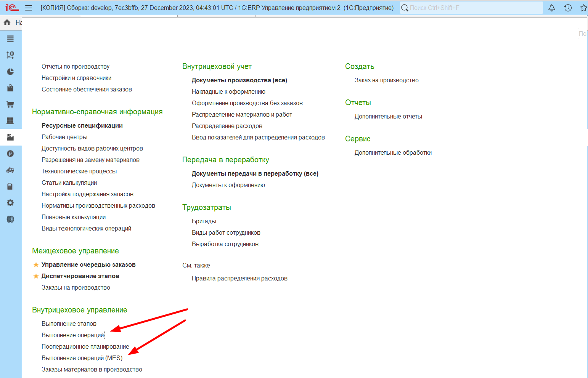The width and height of the screenshot is (588, 378).
Task: Open Плановые калькуляции
Action: (x=74, y=217)
